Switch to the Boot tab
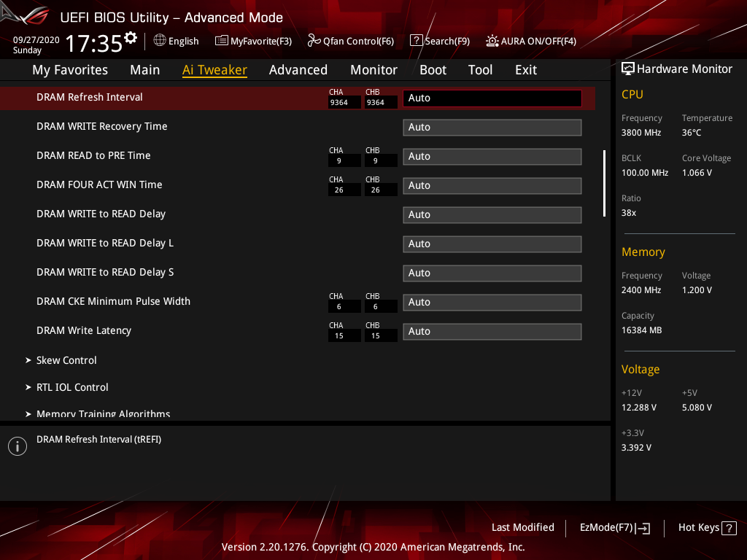 (433, 70)
